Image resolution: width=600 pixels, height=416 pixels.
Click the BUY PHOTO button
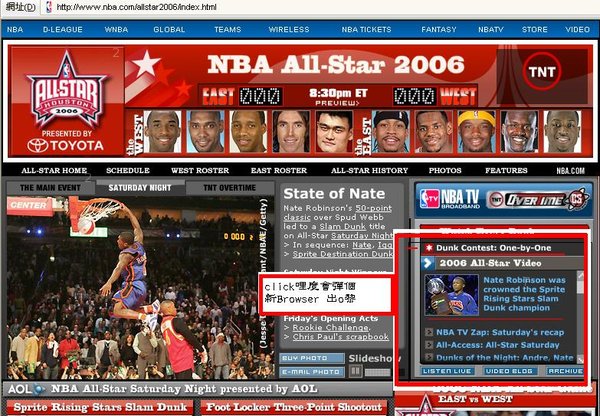[x=311, y=358]
